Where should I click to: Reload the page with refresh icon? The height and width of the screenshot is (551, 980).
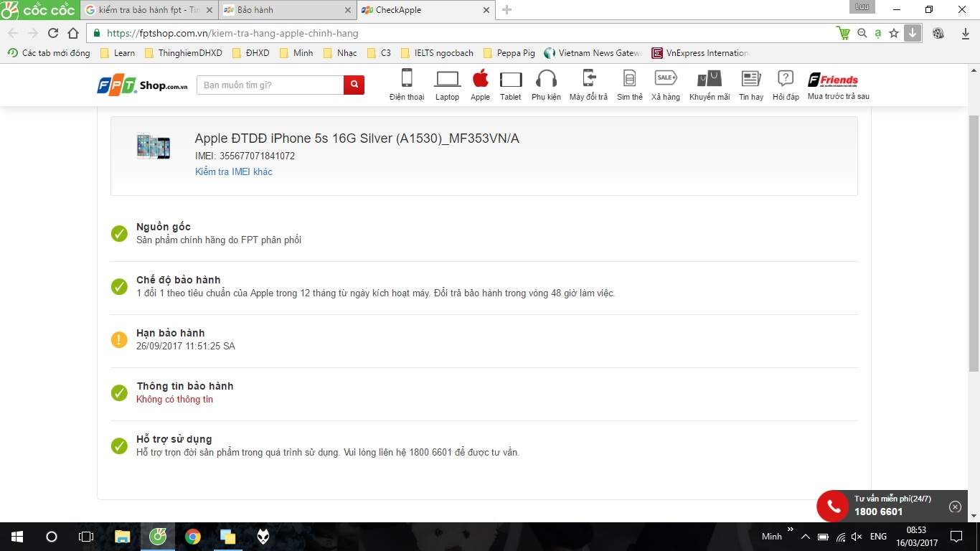(53, 33)
